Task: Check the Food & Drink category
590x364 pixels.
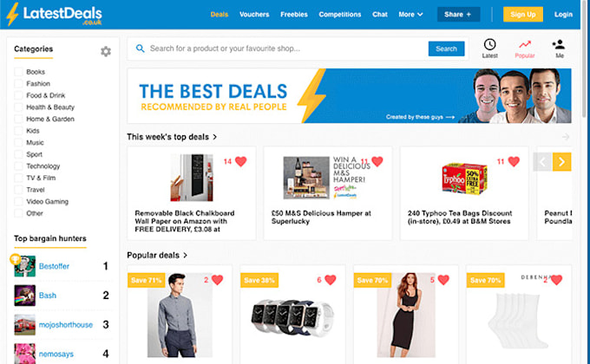Action: tap(18, 95)
